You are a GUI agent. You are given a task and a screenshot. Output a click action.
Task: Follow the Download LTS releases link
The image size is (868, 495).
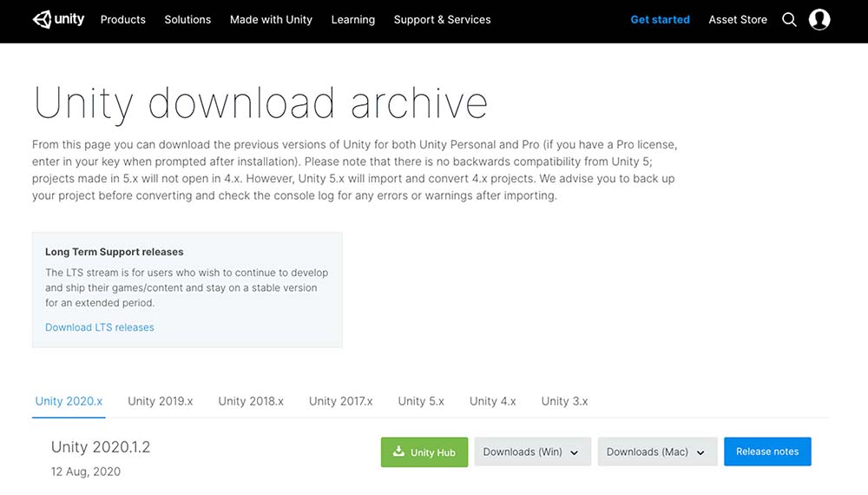click(100, 327)
